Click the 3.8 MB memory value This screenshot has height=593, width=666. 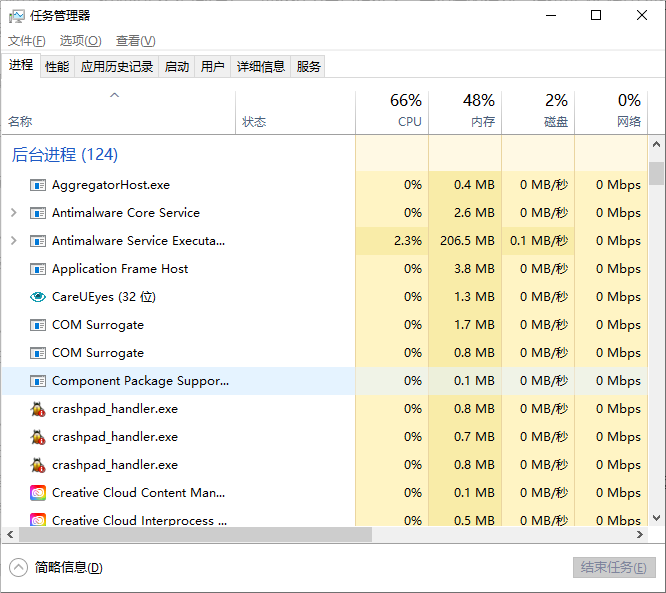click(474, 269)
